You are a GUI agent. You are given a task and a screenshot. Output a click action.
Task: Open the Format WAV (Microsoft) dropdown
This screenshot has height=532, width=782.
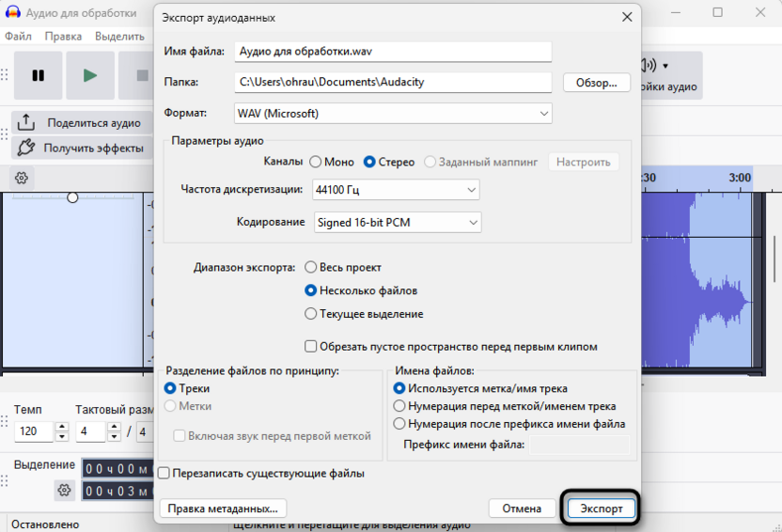click(393, 114)
